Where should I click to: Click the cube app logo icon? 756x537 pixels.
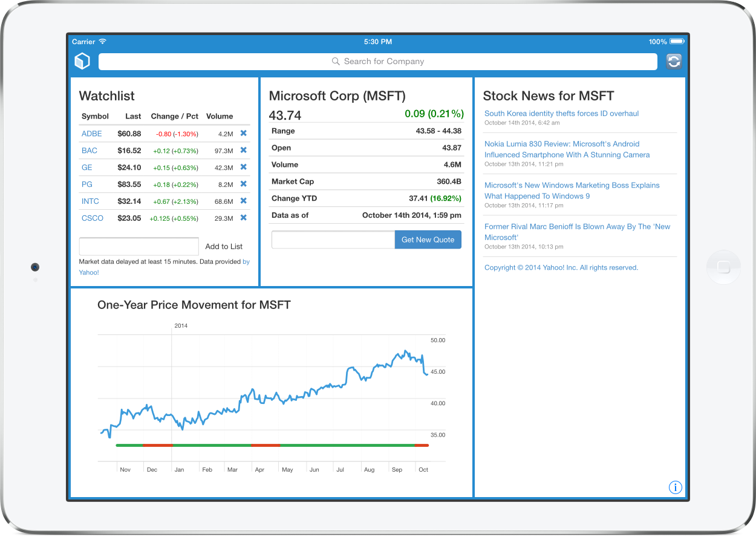click(x=82, y=61)
